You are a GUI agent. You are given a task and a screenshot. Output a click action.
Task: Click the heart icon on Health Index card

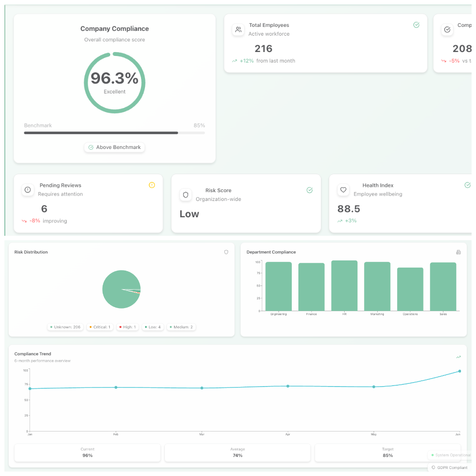[343, 190]
